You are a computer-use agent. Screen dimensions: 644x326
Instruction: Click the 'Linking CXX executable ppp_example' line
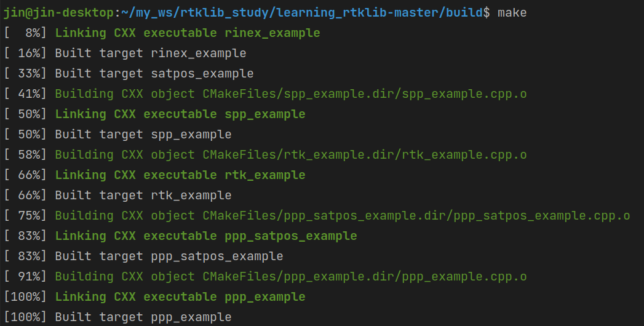click(x=180, y=296)
